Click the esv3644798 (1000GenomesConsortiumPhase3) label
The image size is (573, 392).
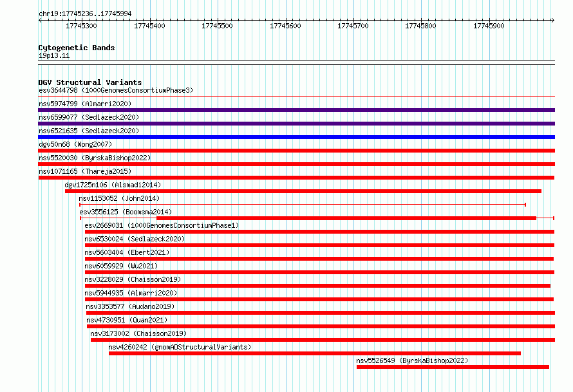(116, 90)
